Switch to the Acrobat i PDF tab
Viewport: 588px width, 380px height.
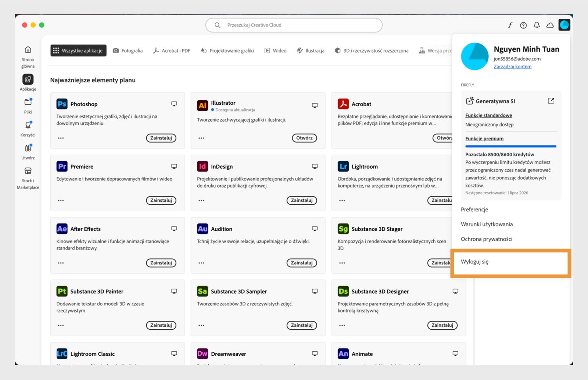click(172, 51)
